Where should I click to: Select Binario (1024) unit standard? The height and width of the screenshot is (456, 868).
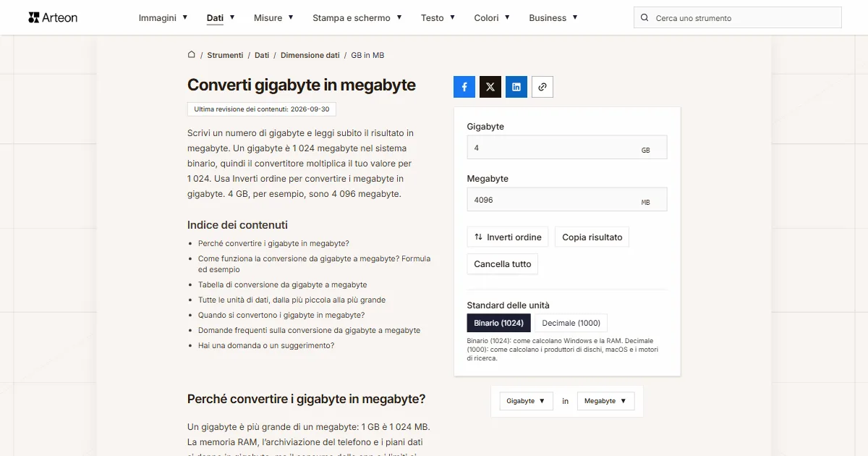(x=499, y=323)
